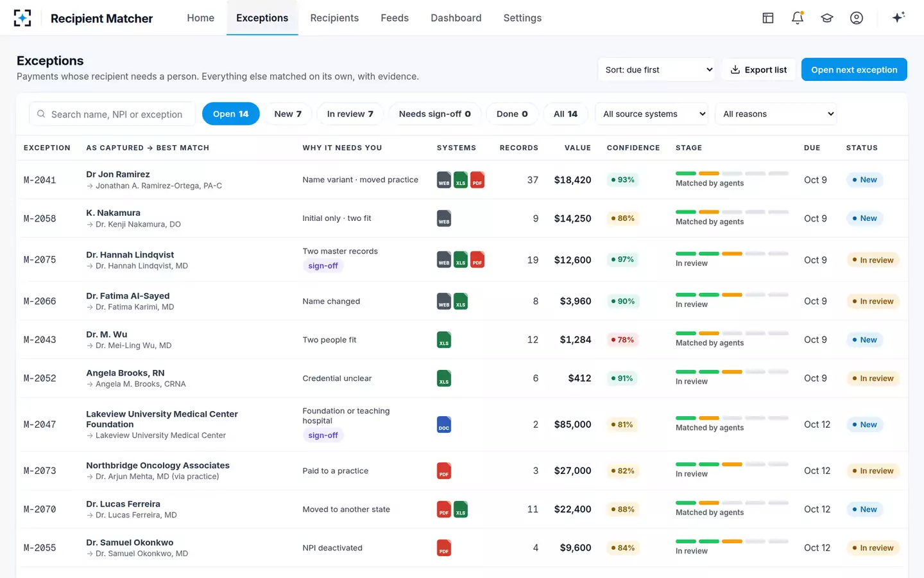Click stage progress bar for M-2052
Screen dimensions: 924x578
[x=732, y=372]
